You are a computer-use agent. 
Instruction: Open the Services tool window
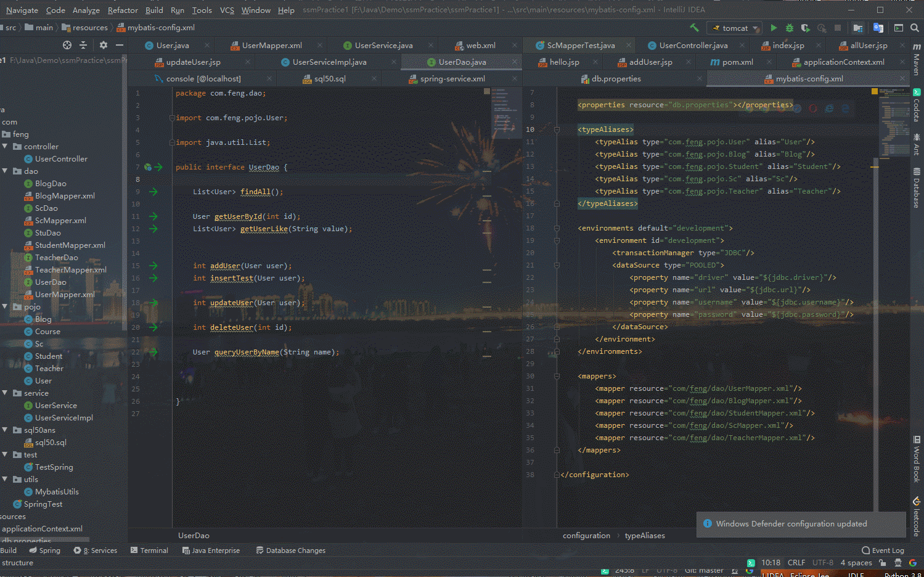point(96,550)
